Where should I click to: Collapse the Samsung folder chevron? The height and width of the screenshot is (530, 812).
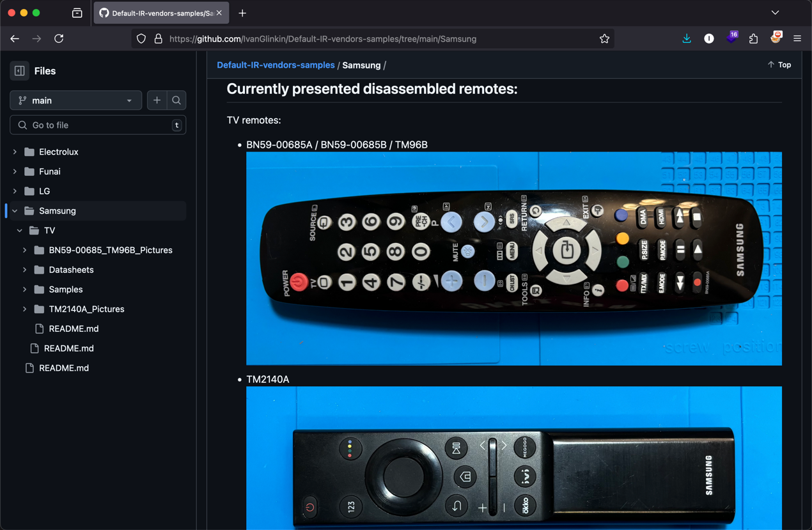coord(15,211)
